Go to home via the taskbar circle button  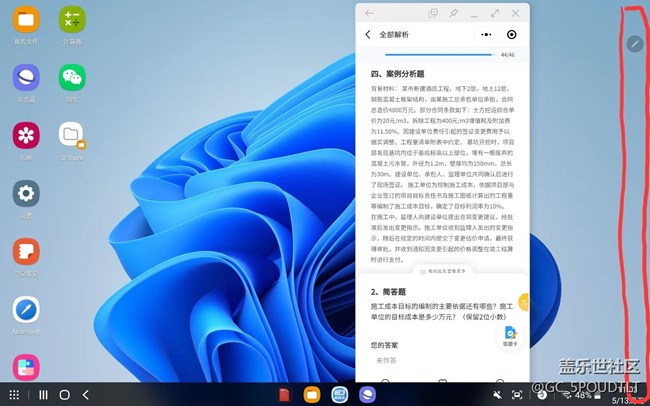64,395
